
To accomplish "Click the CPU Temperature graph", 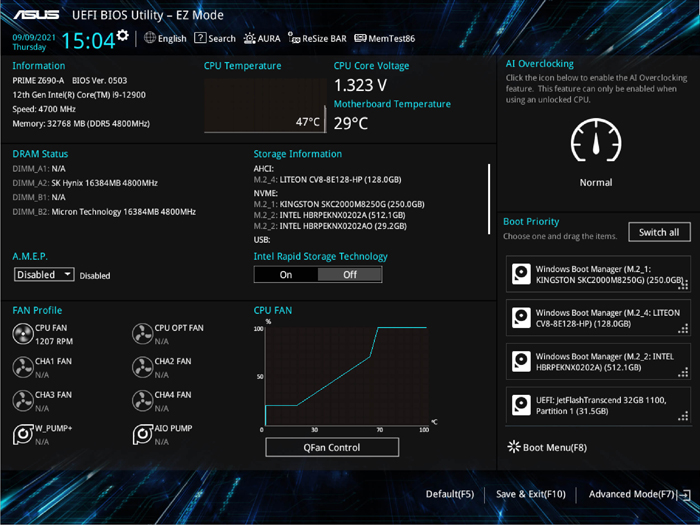I will (x=265, y=106).
